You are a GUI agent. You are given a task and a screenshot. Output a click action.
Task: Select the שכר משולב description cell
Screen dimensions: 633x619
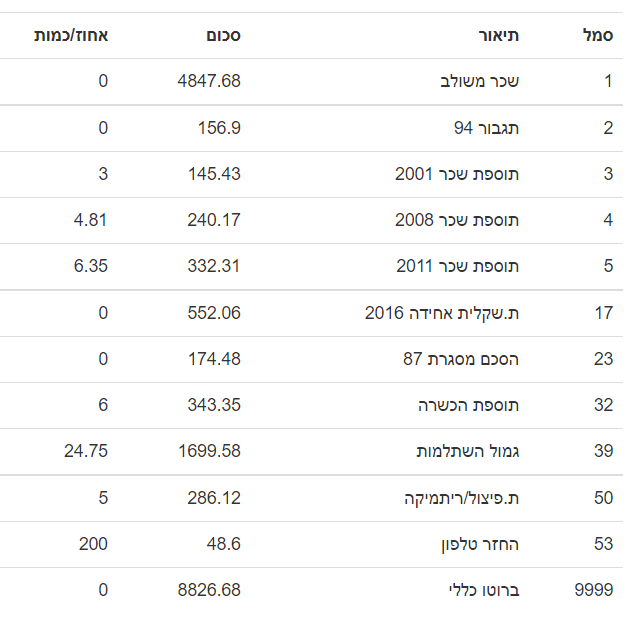point(480,81)
